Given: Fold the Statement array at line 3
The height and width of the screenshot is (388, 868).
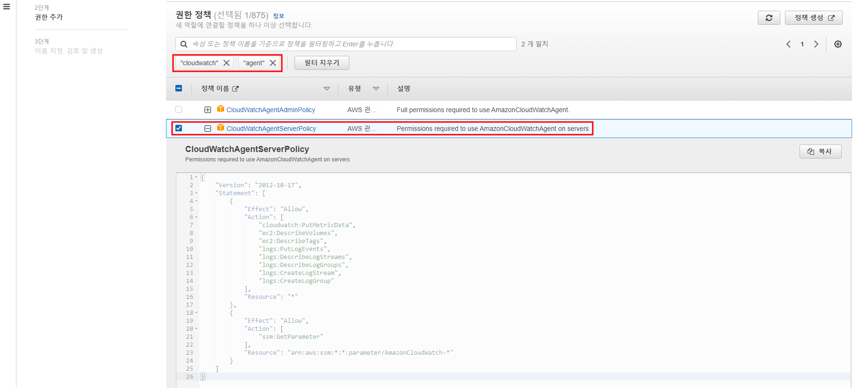Looking at the screenshot, I should tap(196, 193).
